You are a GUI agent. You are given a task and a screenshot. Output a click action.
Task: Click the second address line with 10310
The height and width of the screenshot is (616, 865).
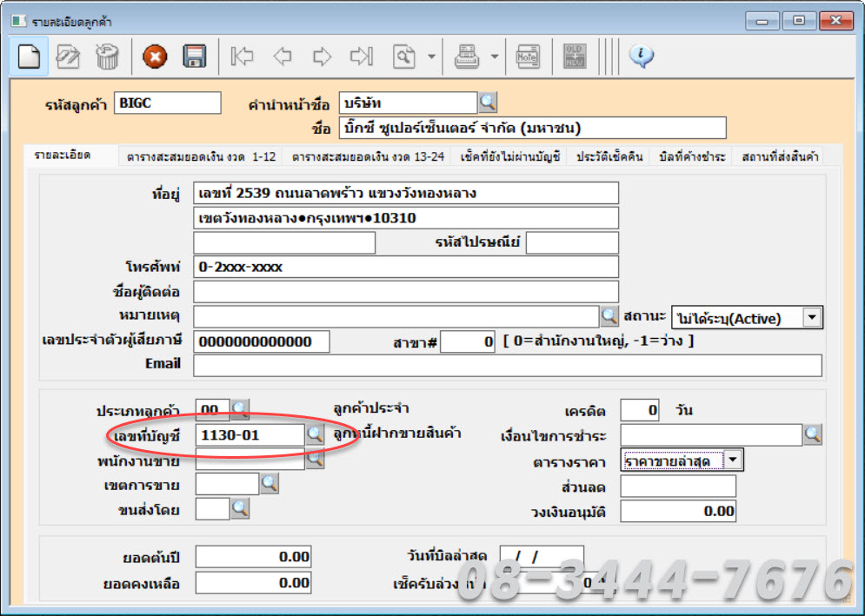406,218
